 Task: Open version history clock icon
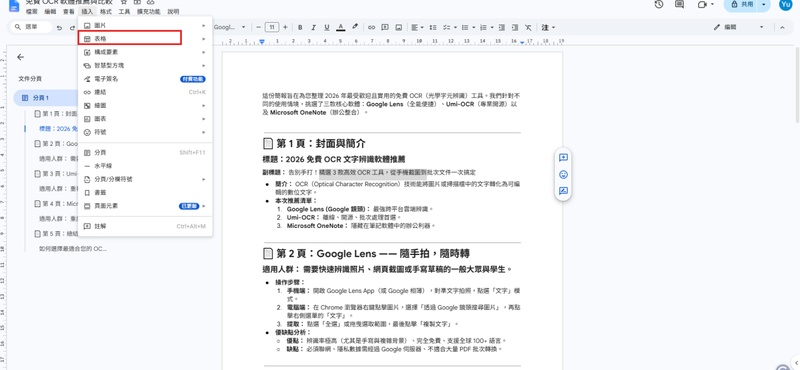(659, 4)
